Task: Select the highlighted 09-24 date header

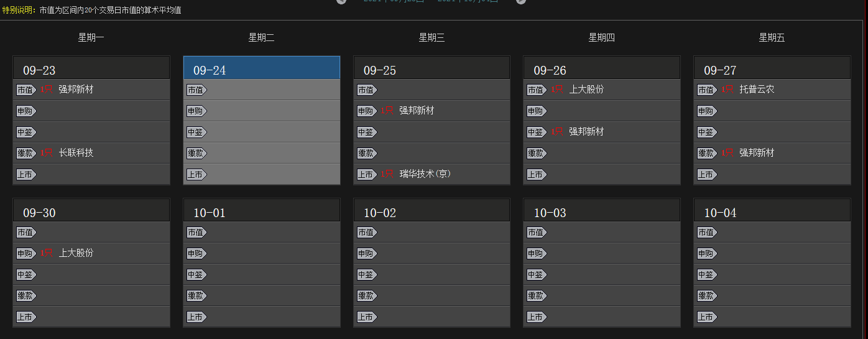Action: pyautogui.click(x=262, y=68)
